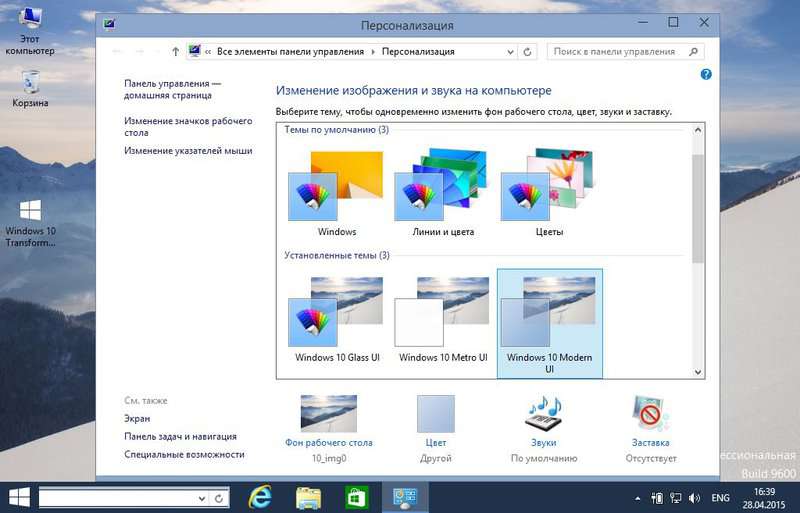Image resolution: width=800 pixels, height=513 pixels.
Task: Click the Заставка link
Action: (651, 443)
